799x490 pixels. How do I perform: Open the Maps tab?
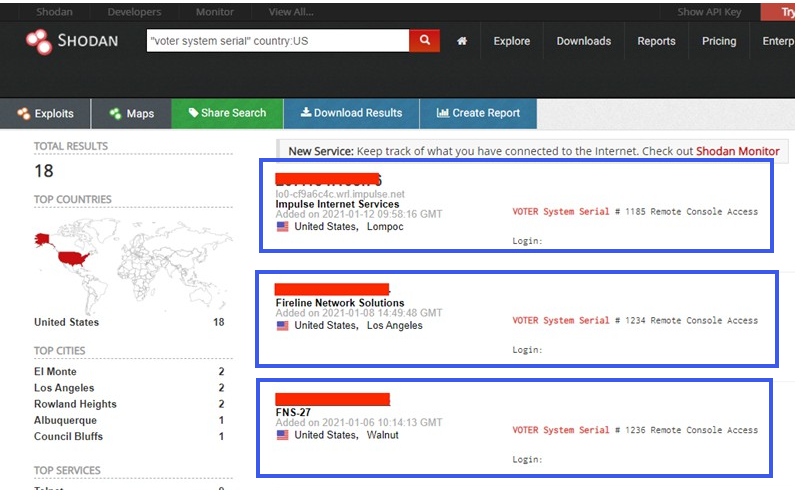coord(131,114)
